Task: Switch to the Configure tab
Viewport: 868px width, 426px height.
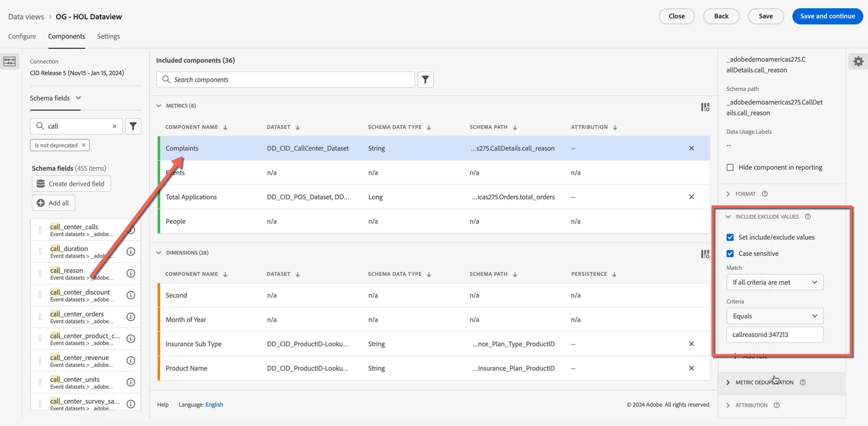Action: tap(22, 37)
